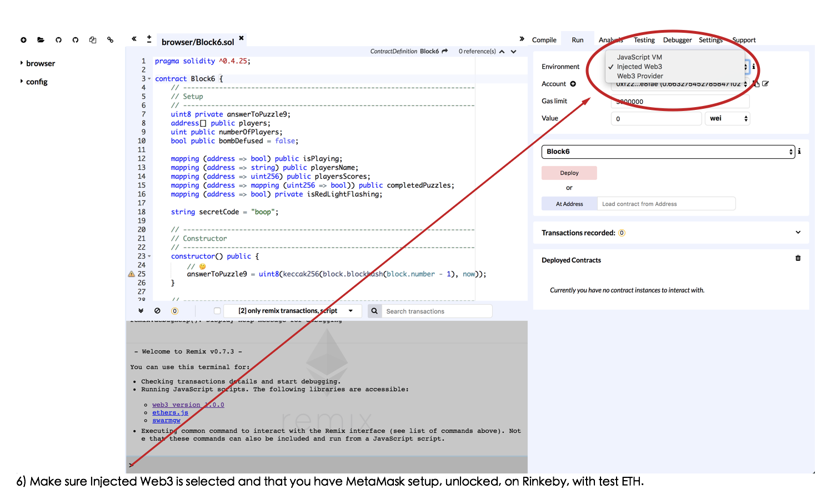The height and width of the screenshot is (504, 831).
Task: Click the font size plus/minus icon
Action: point(149,39)
